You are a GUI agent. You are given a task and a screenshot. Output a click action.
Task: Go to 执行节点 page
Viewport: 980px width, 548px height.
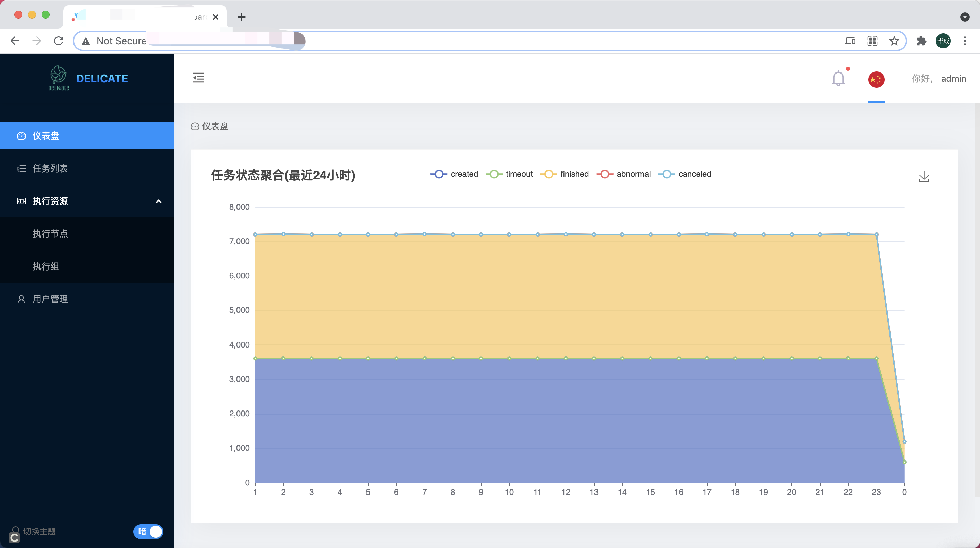[x=50, y=233]
